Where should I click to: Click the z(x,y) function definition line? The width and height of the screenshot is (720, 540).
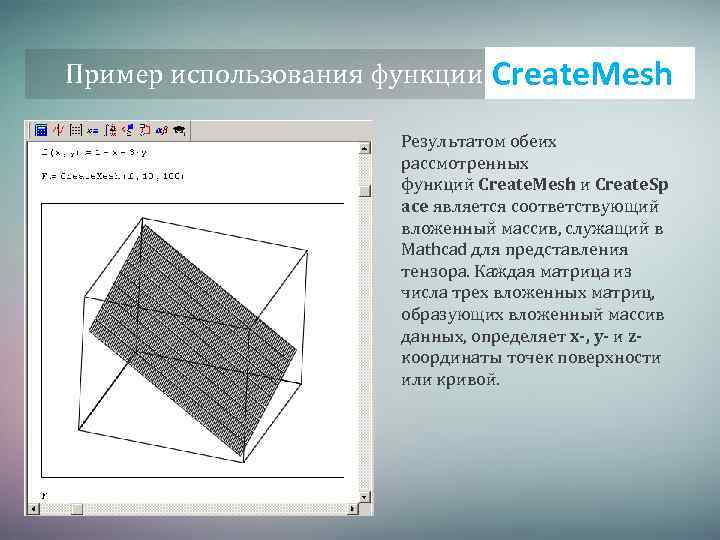(x=94, y=152)
